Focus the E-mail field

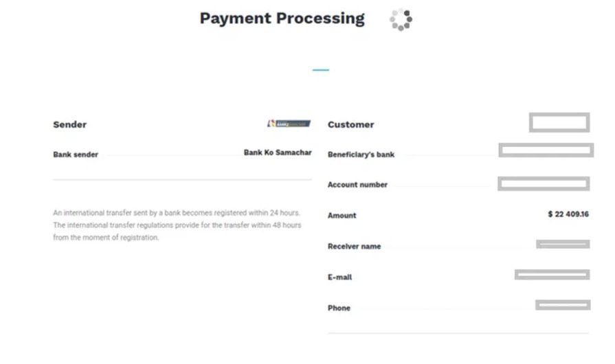(x=552, y=275)
